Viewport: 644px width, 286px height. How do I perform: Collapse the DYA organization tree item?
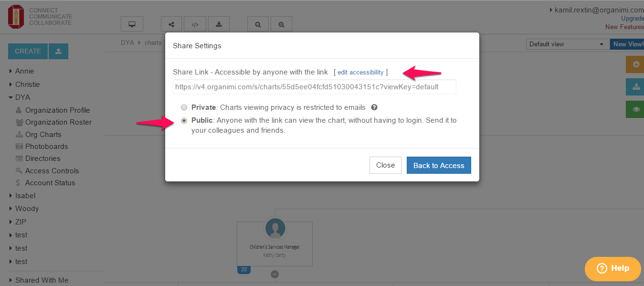pyautogui.click(x=11, y=97)
